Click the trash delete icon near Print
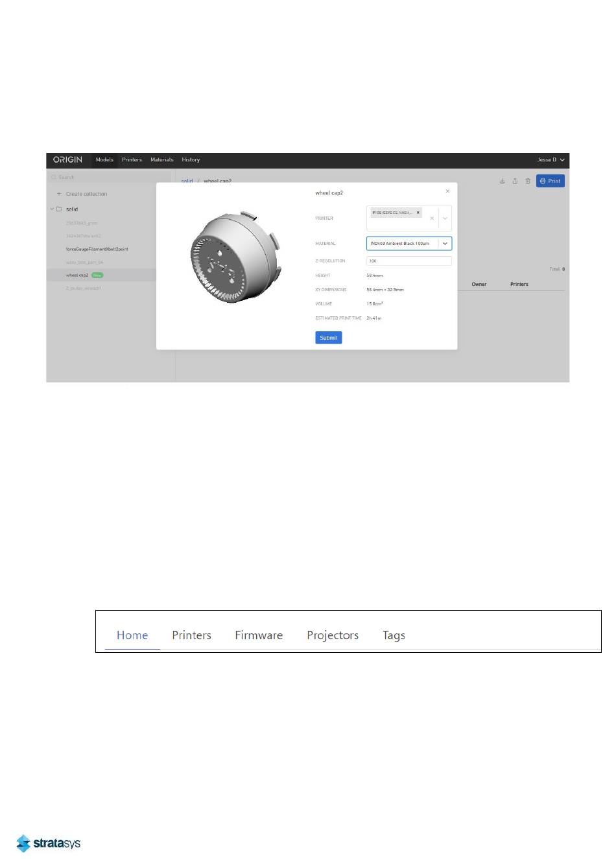Image resolution: width=616 pixels, height=859 pixels. pos(528,181)
